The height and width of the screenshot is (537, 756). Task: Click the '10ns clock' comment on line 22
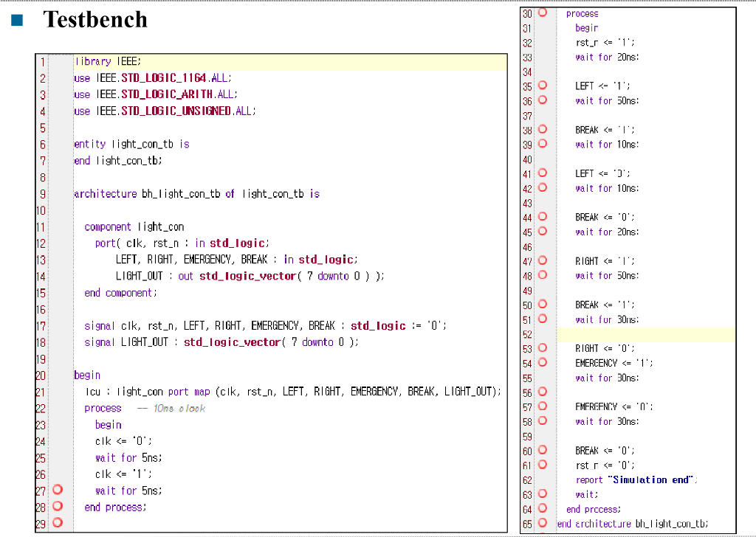click(179, 408)
